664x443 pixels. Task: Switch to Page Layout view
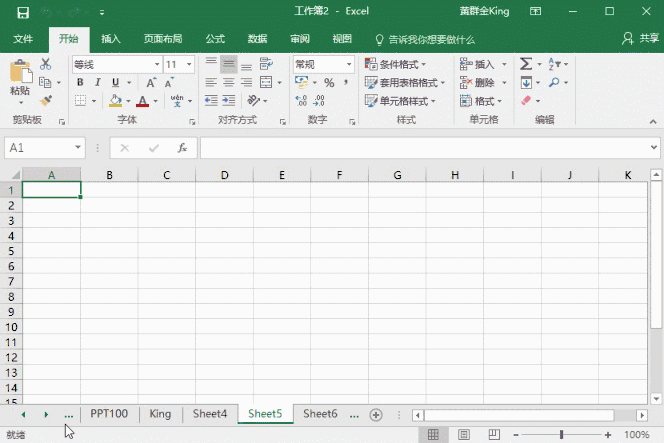coord(464,435)
